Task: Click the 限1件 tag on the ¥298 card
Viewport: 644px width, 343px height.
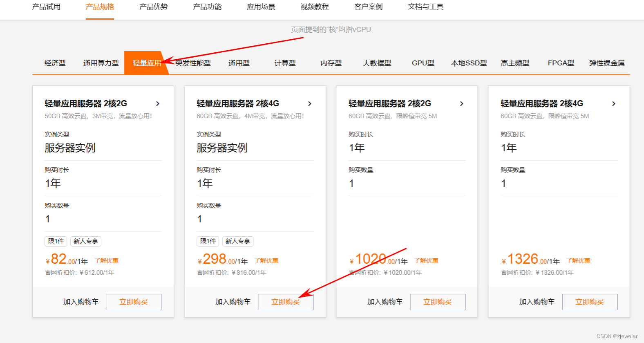Action: [208, 241]
